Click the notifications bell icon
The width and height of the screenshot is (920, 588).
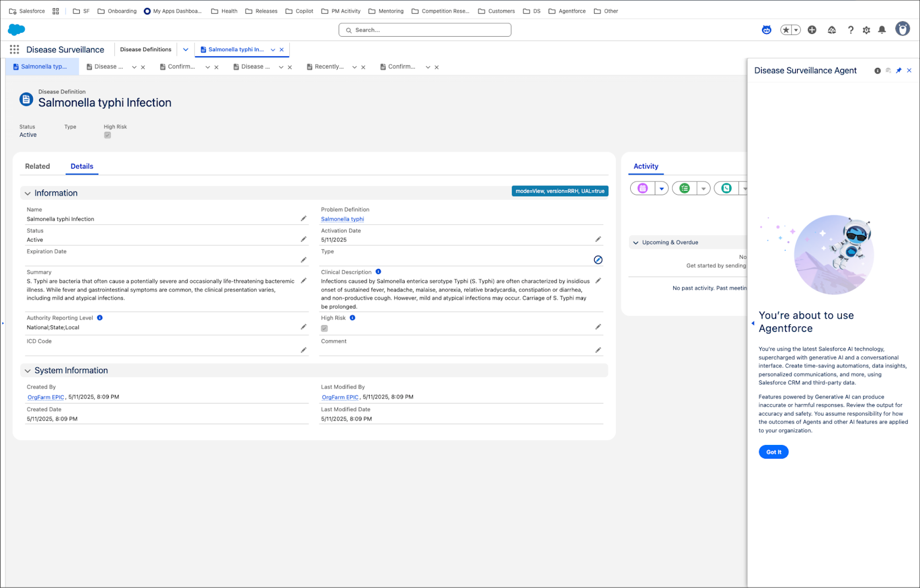(x=882, y=30)
